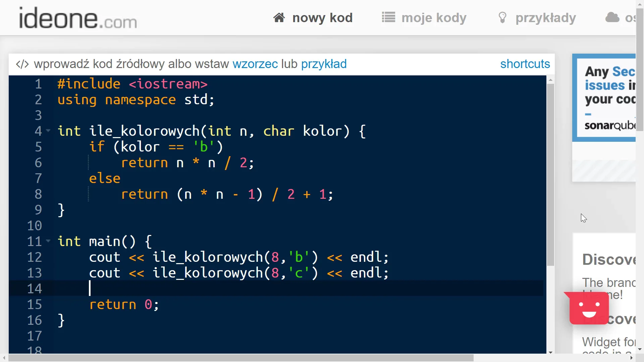Click editor scrollbar down arrow
The height and width of the screenshot is (362, 644).
[x=550, y=352]
